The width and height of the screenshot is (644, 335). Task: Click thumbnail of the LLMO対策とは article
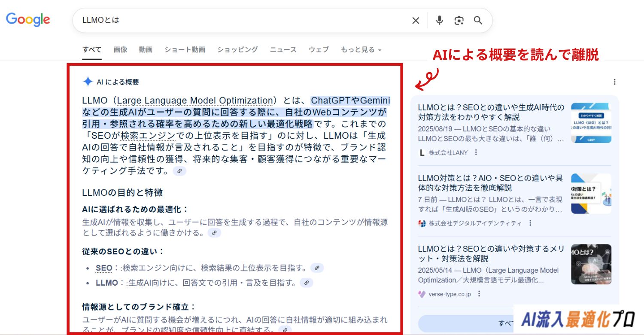tap(591, 194)
